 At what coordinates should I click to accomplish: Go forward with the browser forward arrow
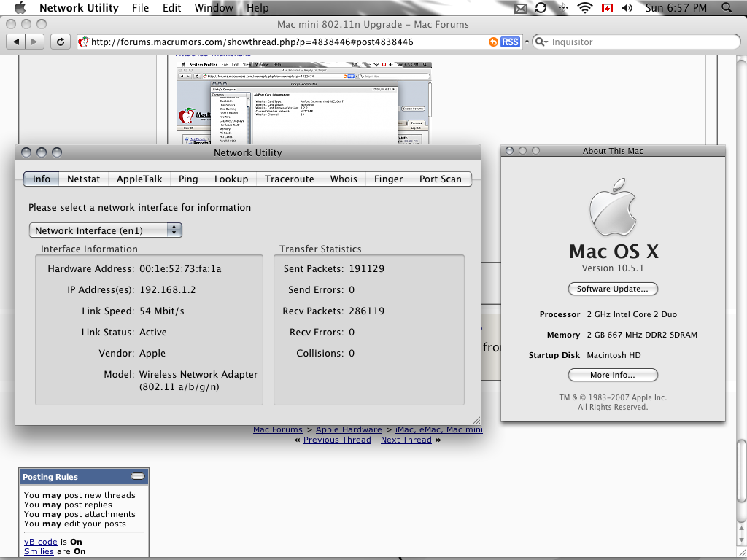tap(34, 42)
